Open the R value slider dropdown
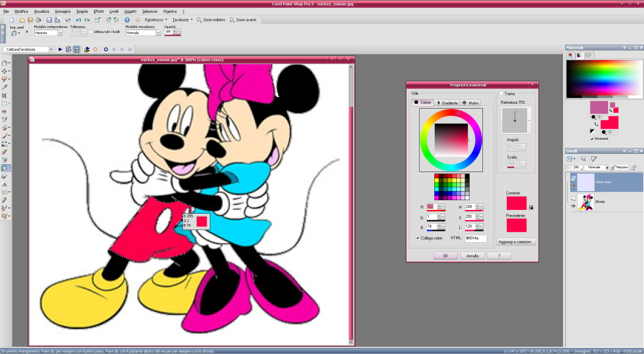The width and height of the screenshot is (644, 354). [x=443, y=207]
